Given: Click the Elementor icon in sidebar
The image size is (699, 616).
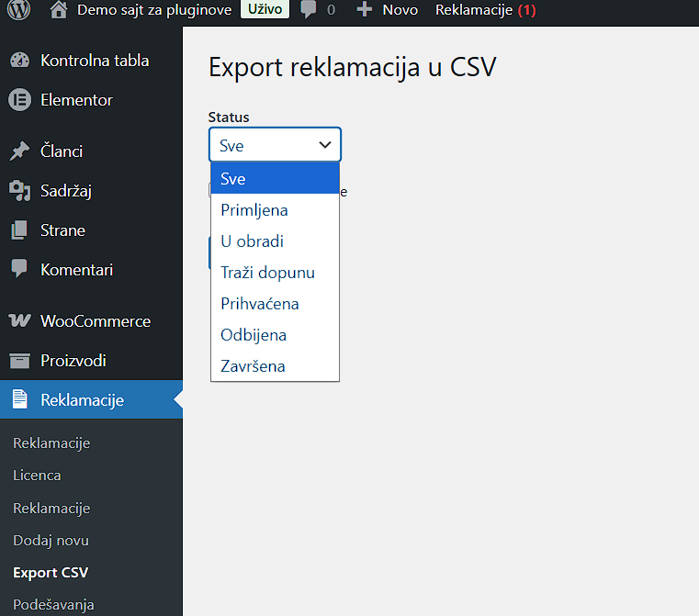Looking at the screenshot, I should click(19, 100).
